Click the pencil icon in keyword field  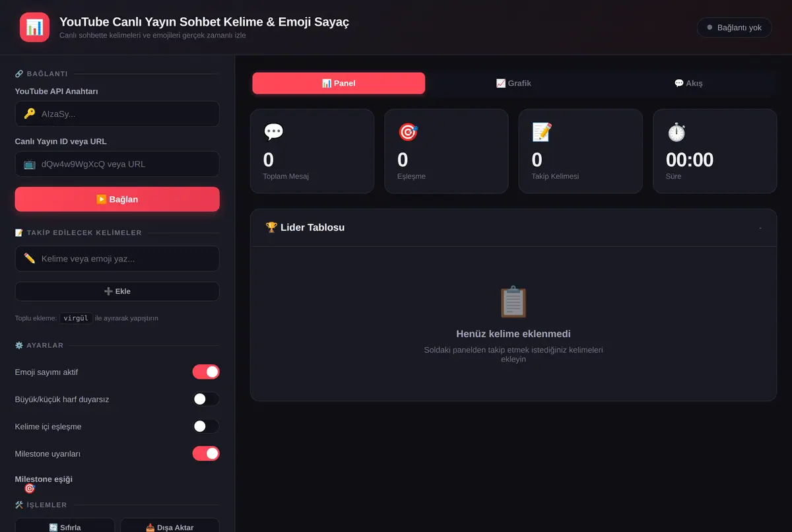coord(29,259)
